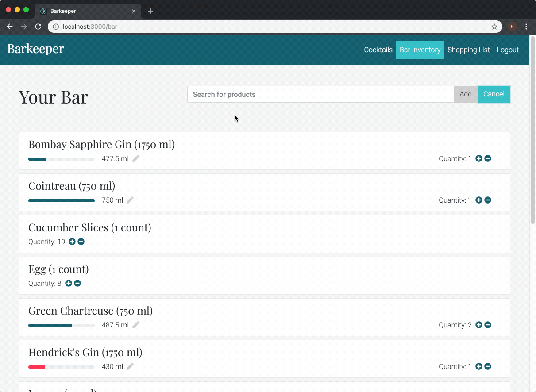Image resolution: width=536 pixels, height=392 pixels.
Task: Click pencil icon to edit Bombay Sapphire volume
Action: coord(136,158)
